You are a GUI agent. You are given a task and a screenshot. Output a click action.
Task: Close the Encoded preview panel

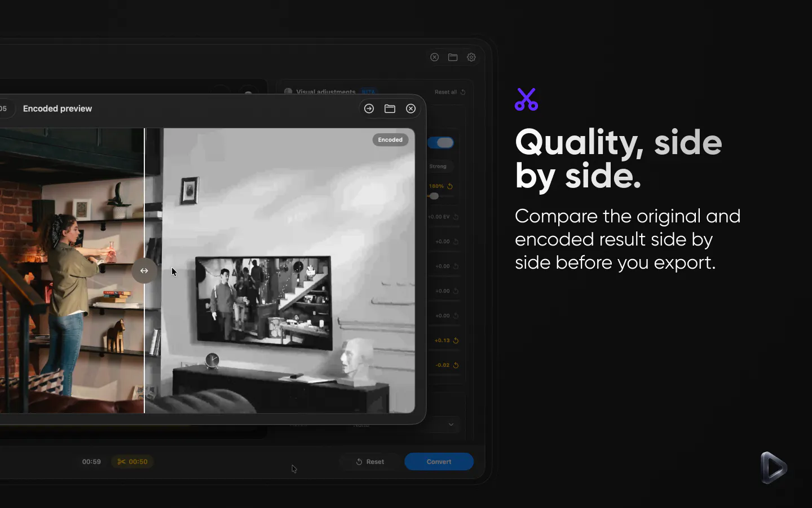411,108
